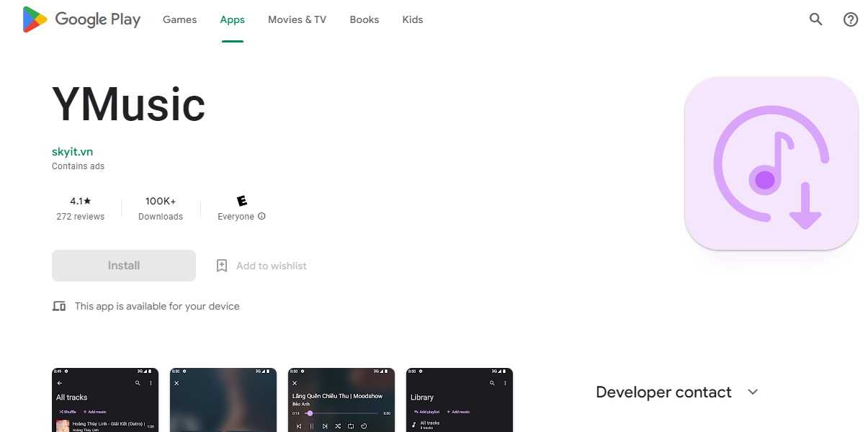Open the skyit.vn developer link
868x432 pixels.
coord(72,151)
